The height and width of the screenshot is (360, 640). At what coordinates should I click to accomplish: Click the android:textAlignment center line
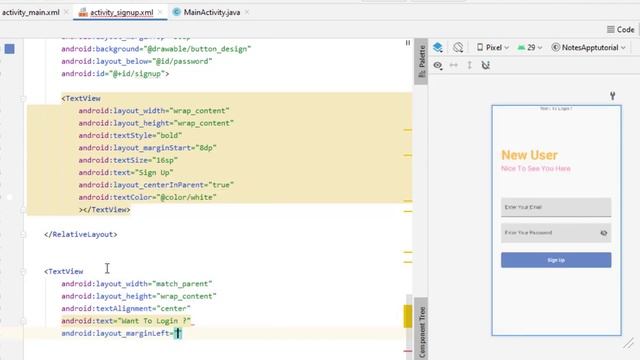point(126,309)
